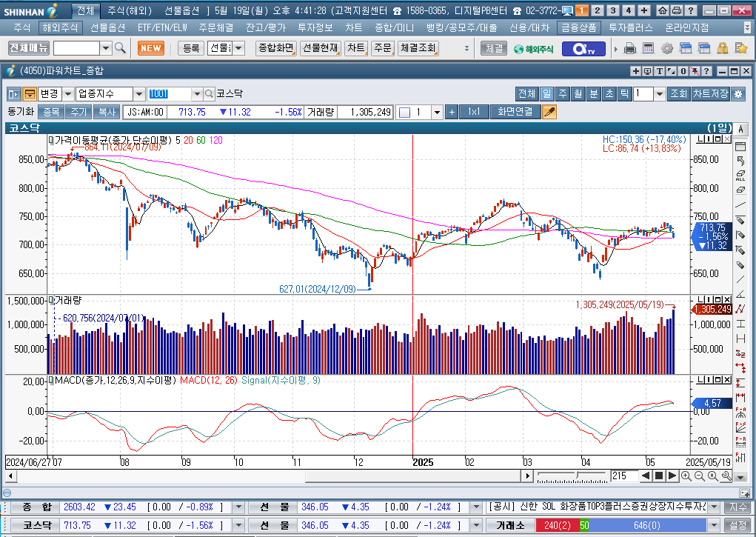Viewport: 756px width, 537px height.
Task: Open the 선물옵션 menu
Action: (x=107, y=28)
